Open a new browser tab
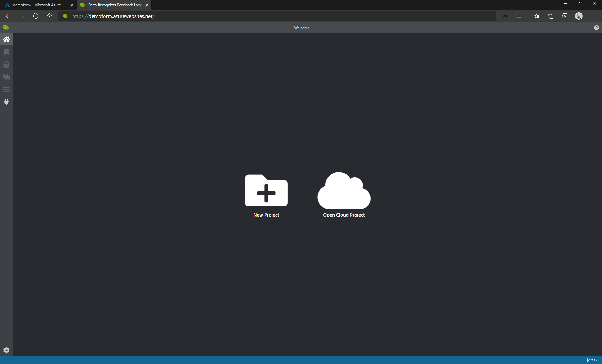Screen dimensions: 602x364 [x=157, y=5]
